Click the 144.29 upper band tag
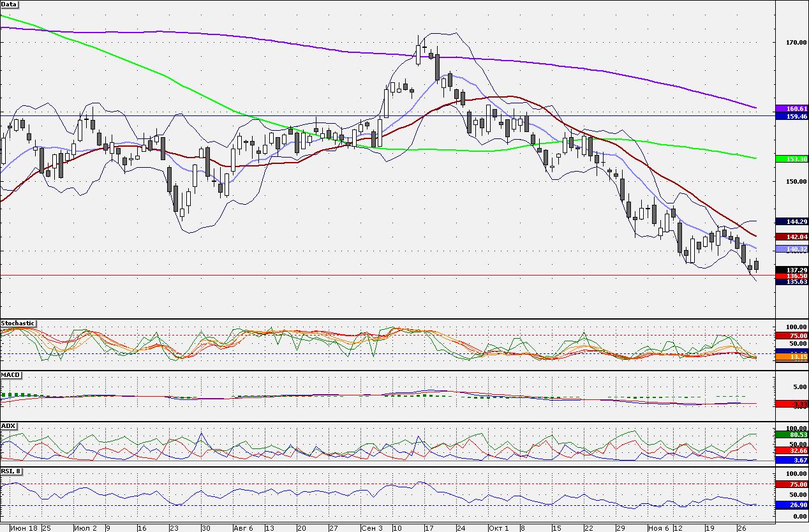This screenshot has width=809, height=532. 791,221
